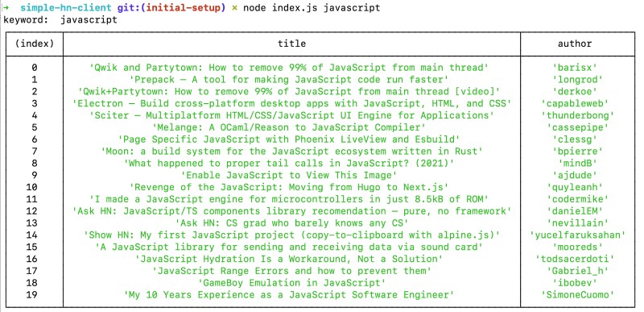Select title 'My 10 Years Experience as a JavaScript'

289,295
